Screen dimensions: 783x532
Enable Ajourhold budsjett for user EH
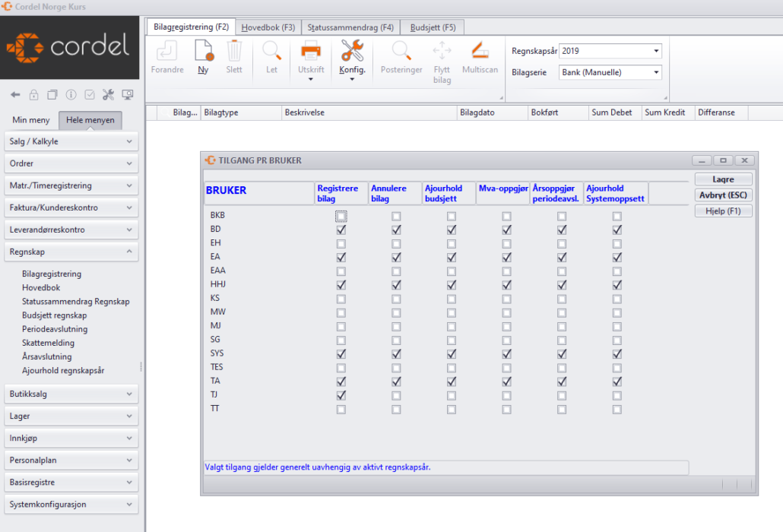[452, 244]
